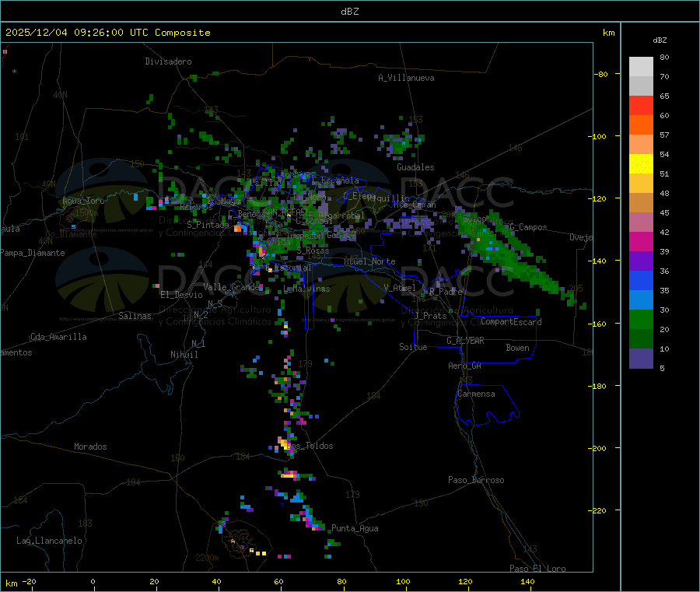Click the Paso_Barroso map label
Screen dimensions: 700x592
(x=476, y=480)
